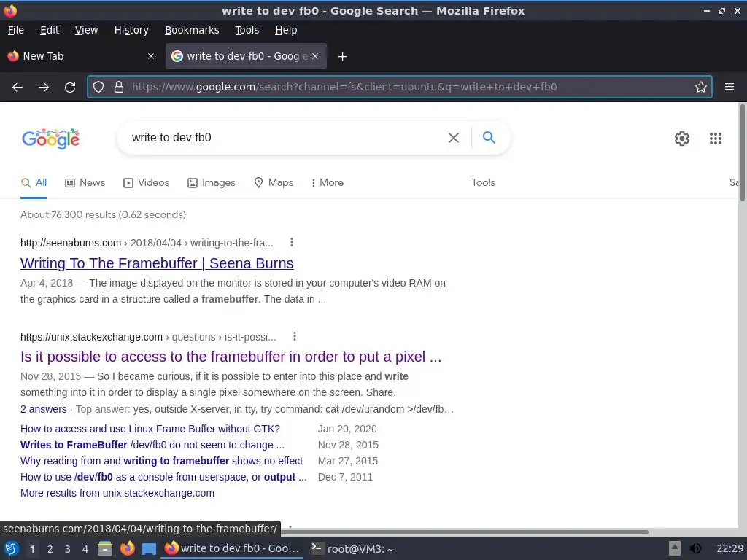Switch to the root@VM3 terminal window
Image resolution: width=747 pixels, height=560 pixels.
click(x=352, y=549)
